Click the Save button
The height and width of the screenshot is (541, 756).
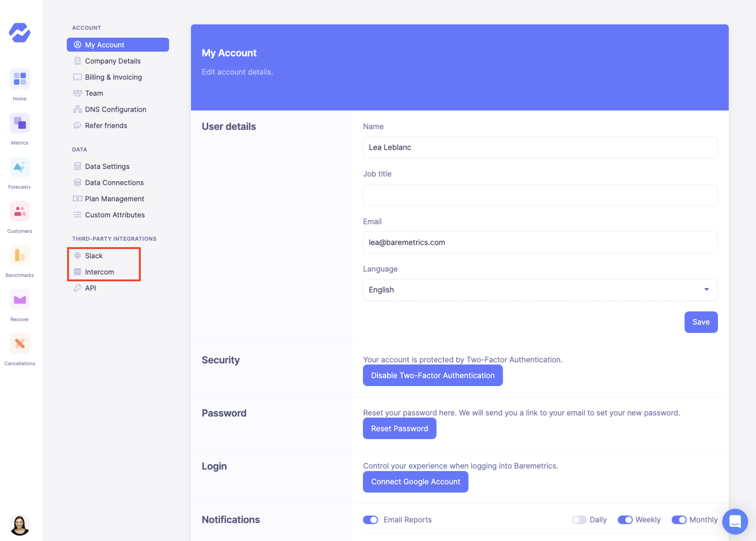(701, 322)
